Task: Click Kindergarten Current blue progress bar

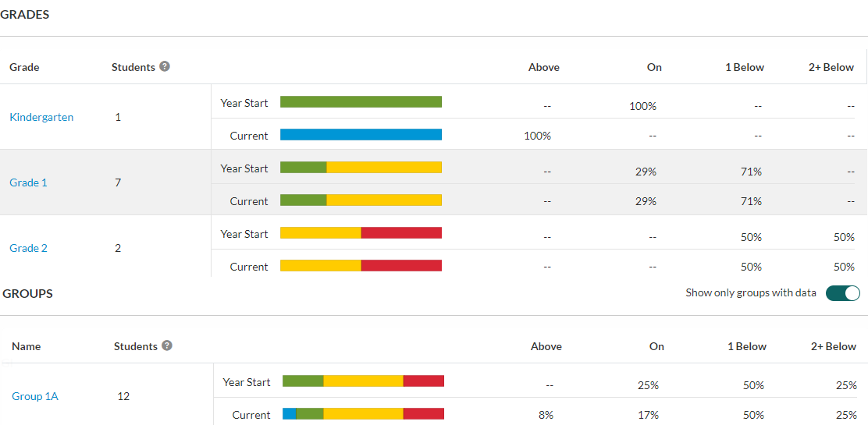Action: (361, 135)
